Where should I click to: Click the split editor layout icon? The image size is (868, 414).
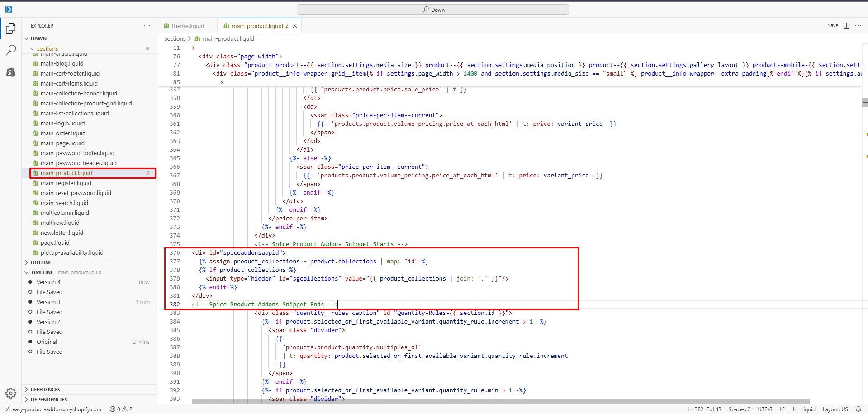(846, 26)
